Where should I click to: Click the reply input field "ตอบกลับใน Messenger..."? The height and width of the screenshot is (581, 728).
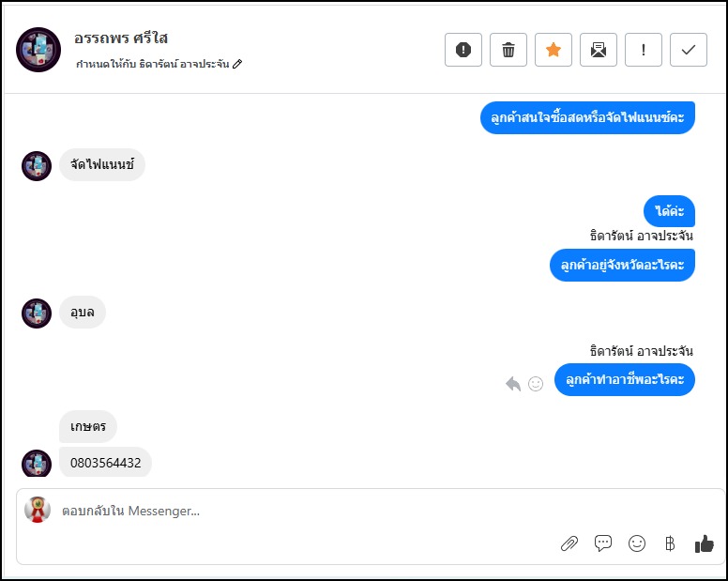pyautogui.click(x=281, y=512)
